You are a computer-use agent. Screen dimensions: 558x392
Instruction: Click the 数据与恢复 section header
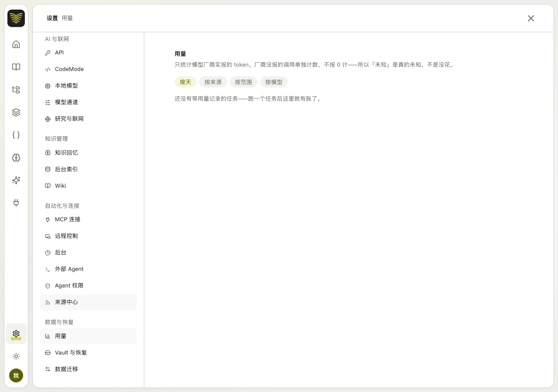[x=59, y=322]
